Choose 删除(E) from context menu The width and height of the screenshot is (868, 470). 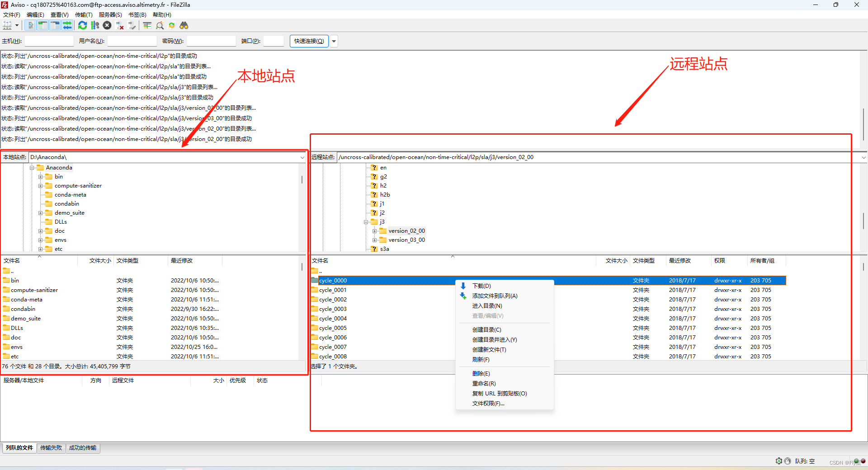pyautogui.click(x=505, y=374)
